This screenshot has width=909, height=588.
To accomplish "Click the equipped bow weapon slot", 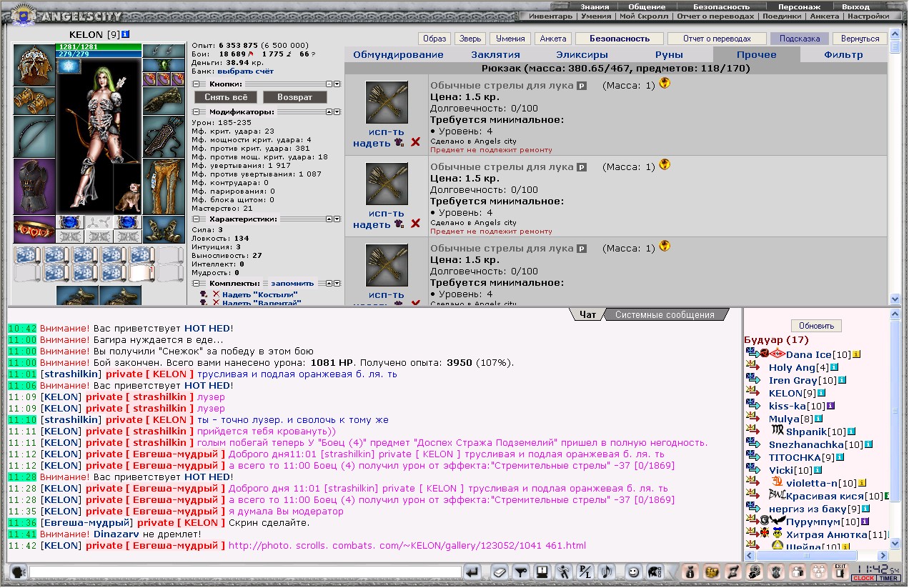I will tap(34, 136).
